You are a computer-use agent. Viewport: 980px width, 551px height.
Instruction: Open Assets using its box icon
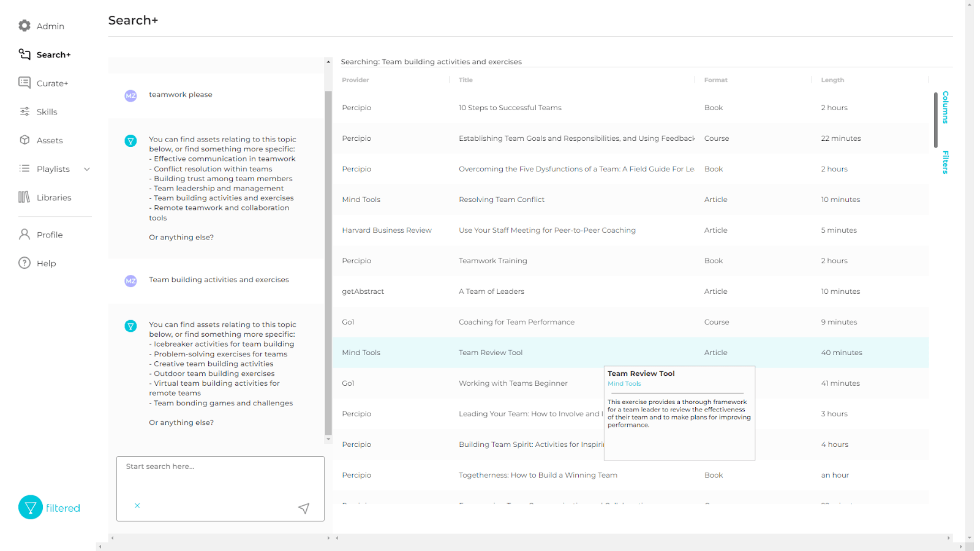tap(24, 140)
